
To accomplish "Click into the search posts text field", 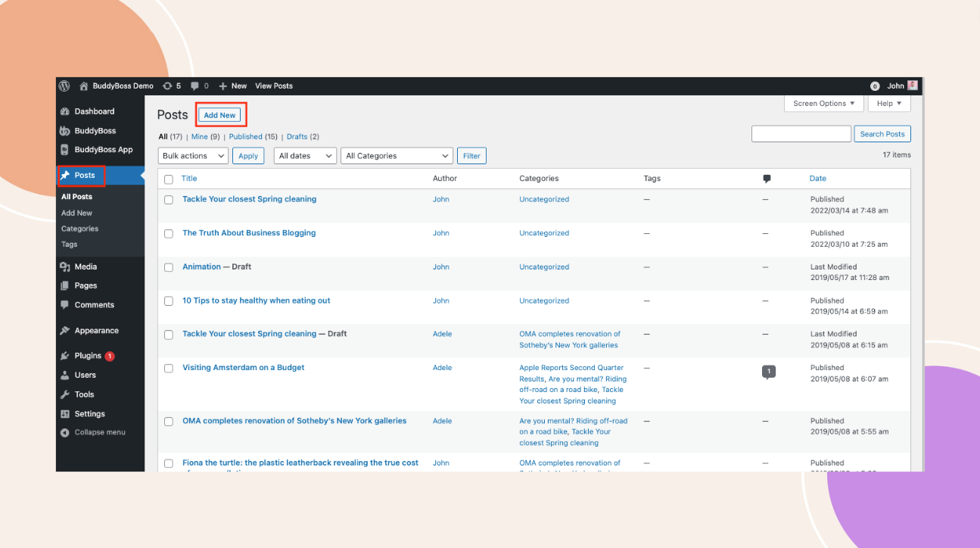I will point(801,134).
